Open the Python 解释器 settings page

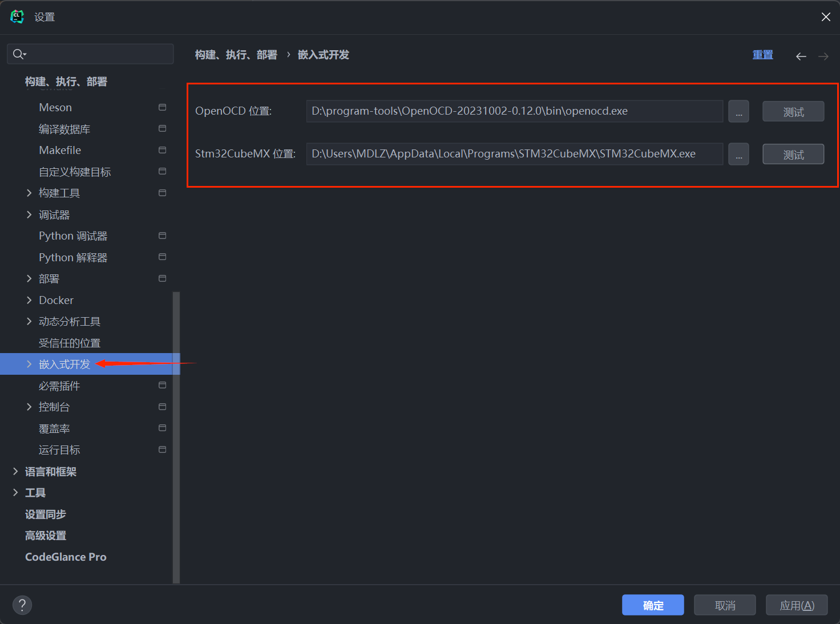coord(73,257)
